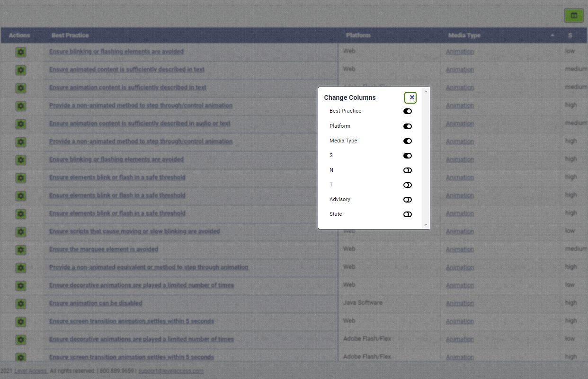Click 'high' severity in 'animation can be disabled' row
Viewport: 588px width, 379px height.
[x=571, y=303]
